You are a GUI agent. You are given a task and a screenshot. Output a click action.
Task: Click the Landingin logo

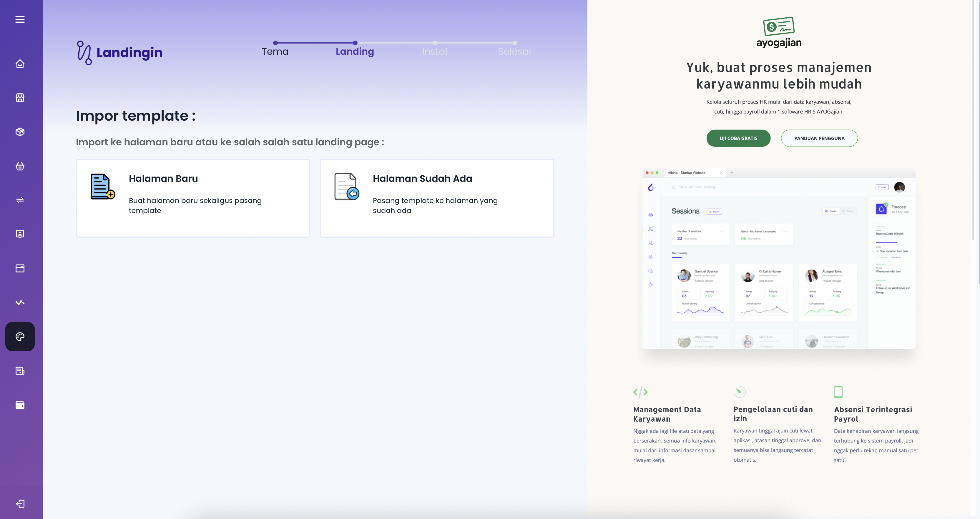(x=119, y=52)
